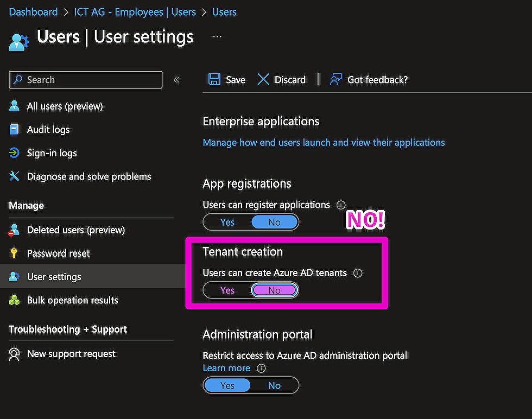Select User settings menu item
This screenshot has height=419, width=532.
pyautogui.click(x=92, y=276)
